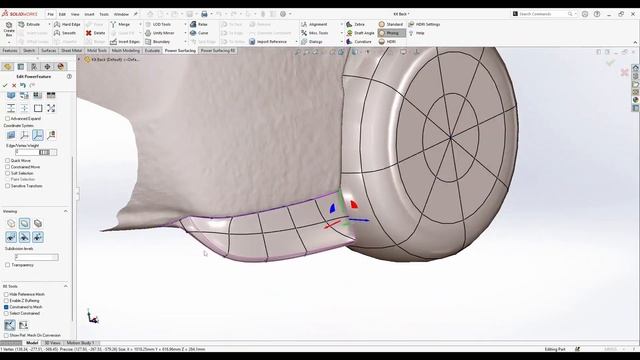Open the Edit menu
The height and width of the screenshot is (360, 640).
[62, 14]
